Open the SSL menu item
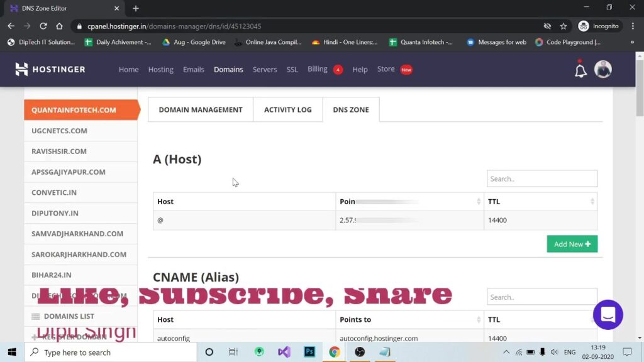 pos(292,69)
